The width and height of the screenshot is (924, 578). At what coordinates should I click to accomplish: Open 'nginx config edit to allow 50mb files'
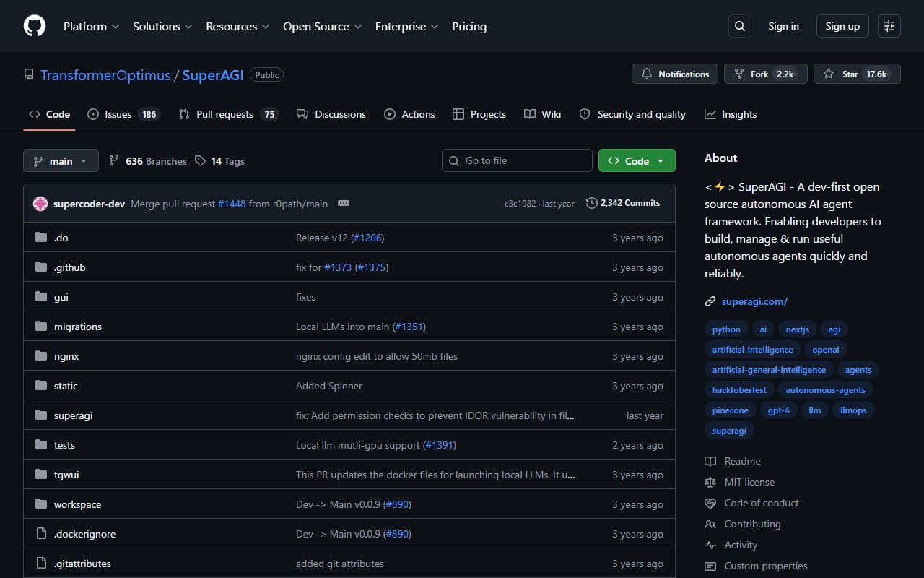click(377, 356)
